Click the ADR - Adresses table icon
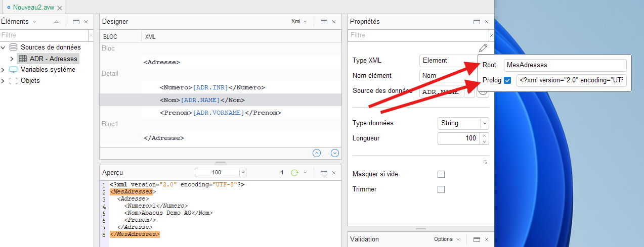Viewport: 644px width, 247px height. tap(23, 59)
